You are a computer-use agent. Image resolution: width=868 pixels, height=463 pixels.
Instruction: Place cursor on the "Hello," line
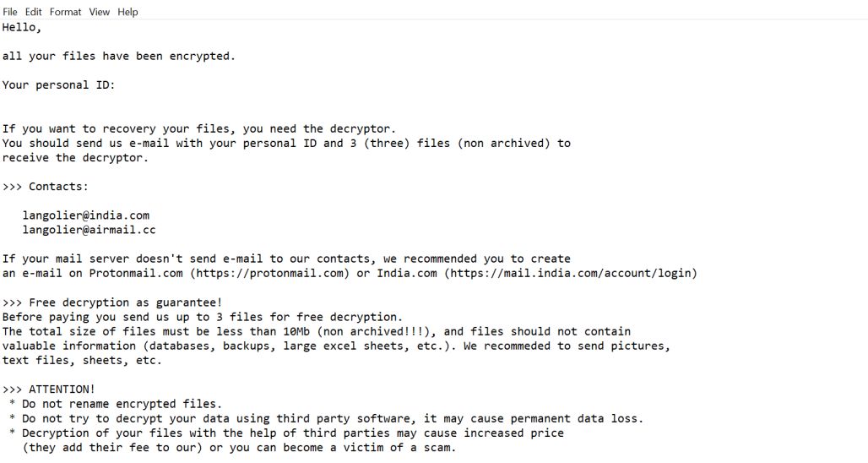point(22,27)
